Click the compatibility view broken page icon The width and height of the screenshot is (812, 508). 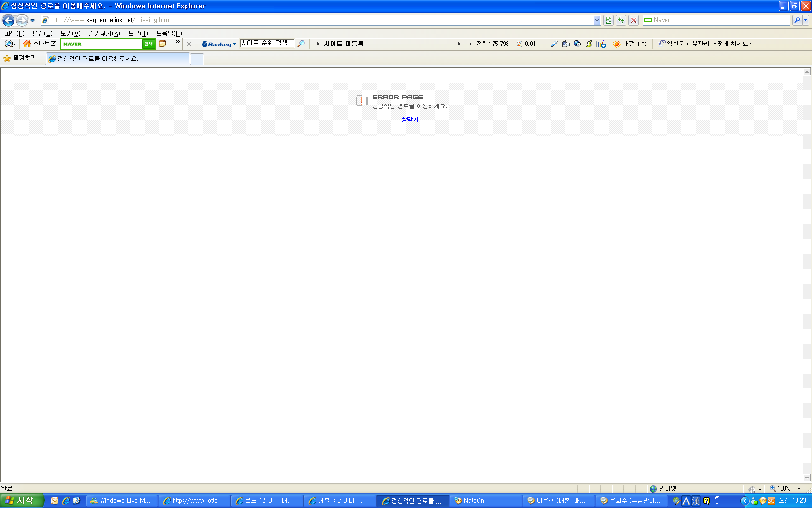609,20
